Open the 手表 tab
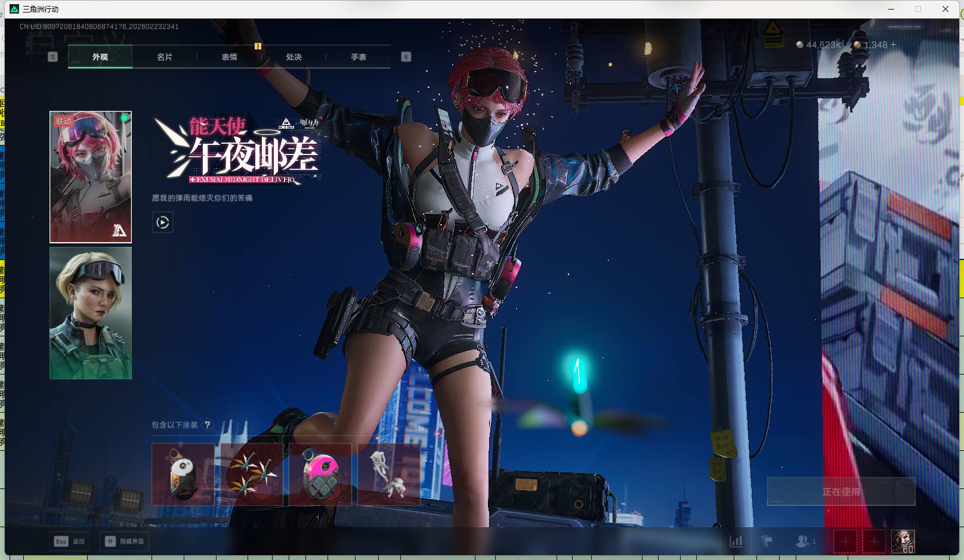Screen dimensions: 964x560 (x=359, y=57)
